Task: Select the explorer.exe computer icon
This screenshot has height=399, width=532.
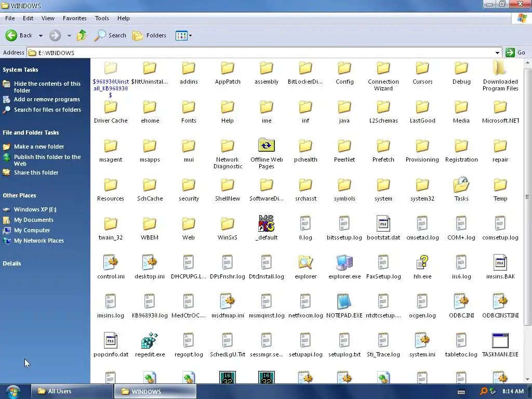Action: (x=344, y=262)
